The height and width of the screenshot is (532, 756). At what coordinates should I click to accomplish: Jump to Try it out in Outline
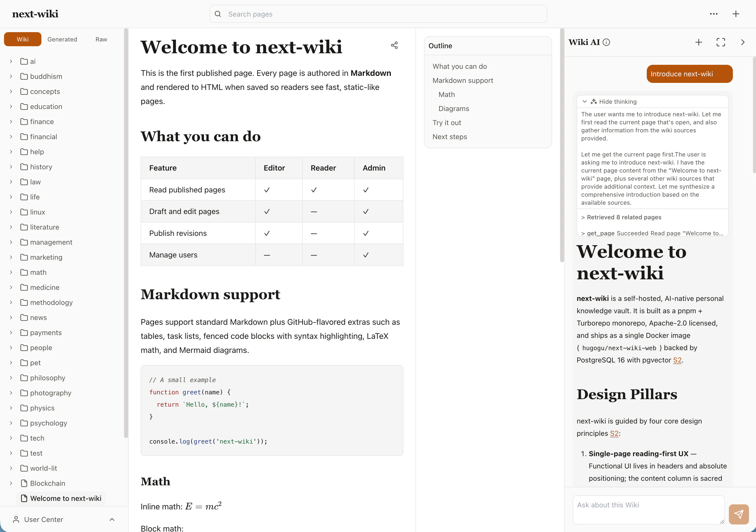coord(447,123)
